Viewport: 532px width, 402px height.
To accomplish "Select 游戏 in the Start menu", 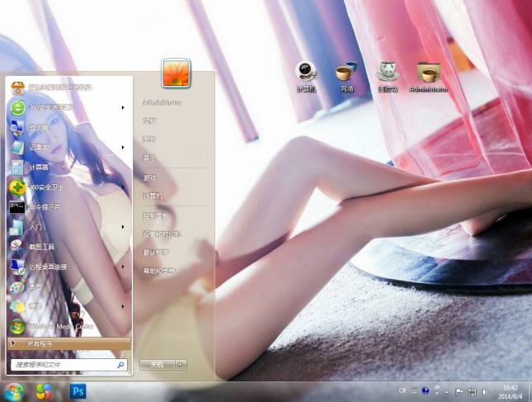I will point(149,177).
